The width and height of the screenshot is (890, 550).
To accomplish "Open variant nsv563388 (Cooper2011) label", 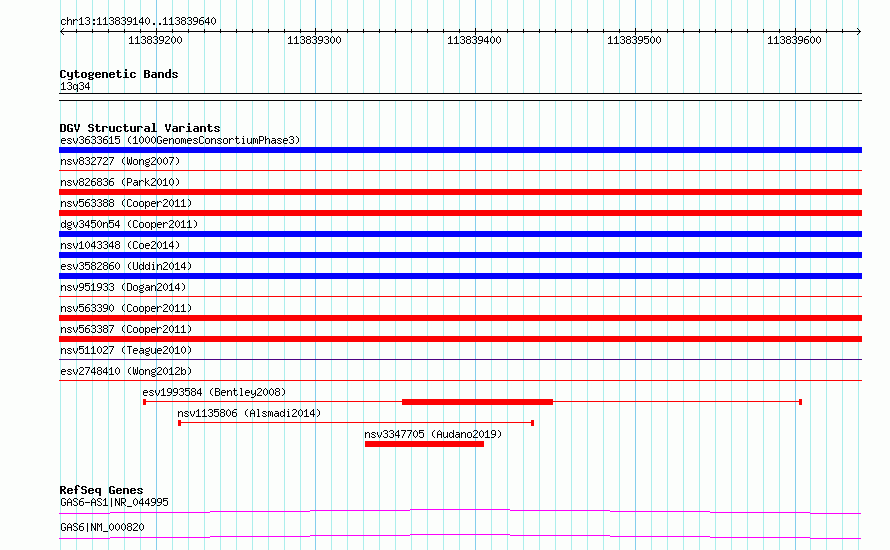I will (x=126, y=203).
